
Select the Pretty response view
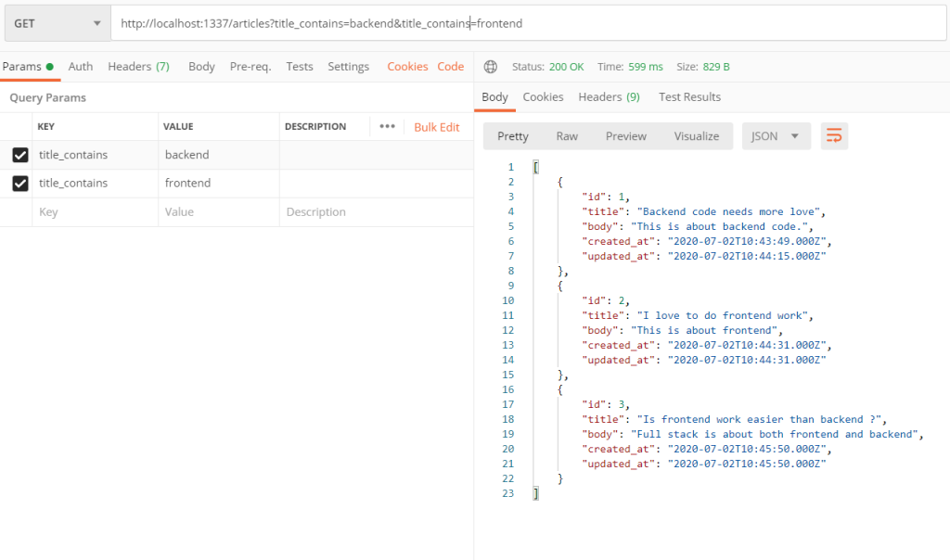pos(512,135)
